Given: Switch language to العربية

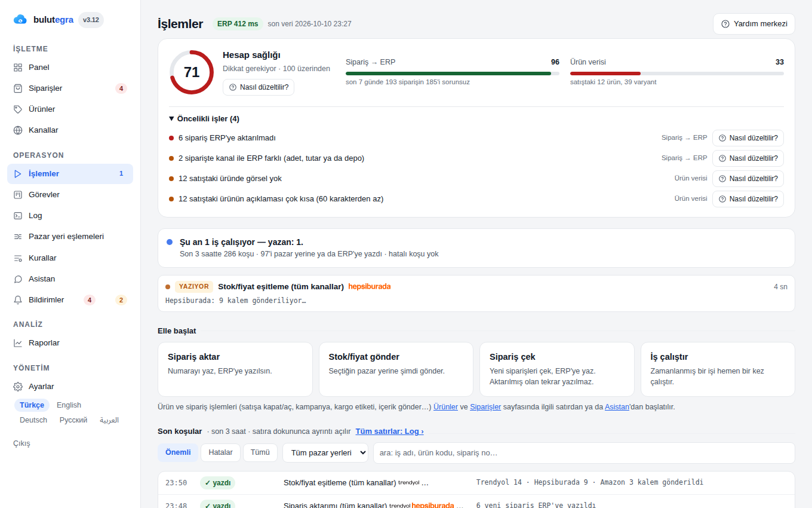Looking at the screenshot, I should click(109, 420).
